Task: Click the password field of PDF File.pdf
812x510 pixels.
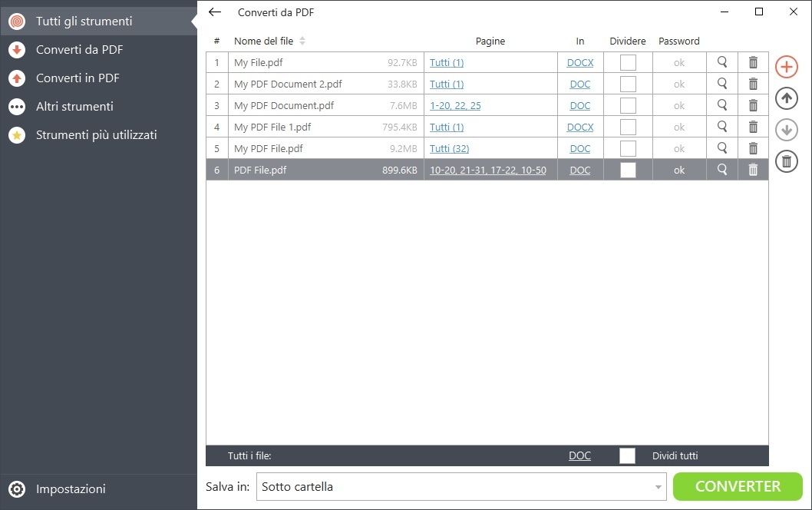Action: click(x=678, y=170)
